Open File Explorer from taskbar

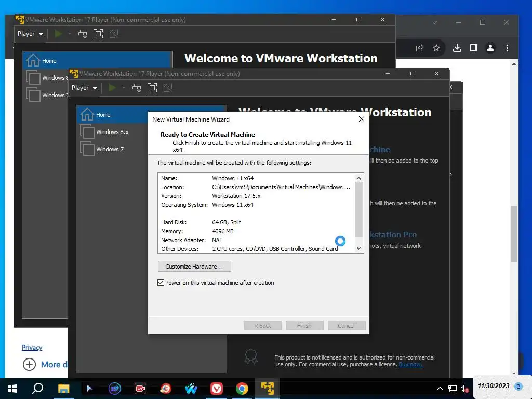pos(63,389)
